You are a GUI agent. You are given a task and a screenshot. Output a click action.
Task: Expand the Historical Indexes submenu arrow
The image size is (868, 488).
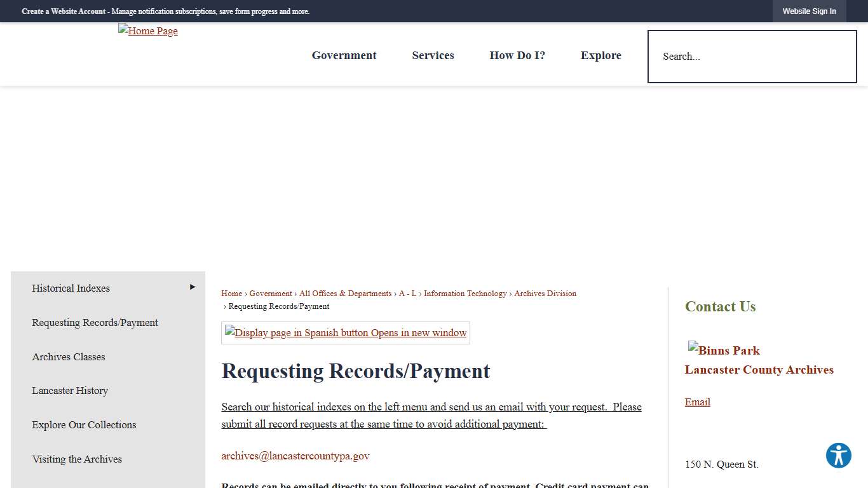point(192,287)
